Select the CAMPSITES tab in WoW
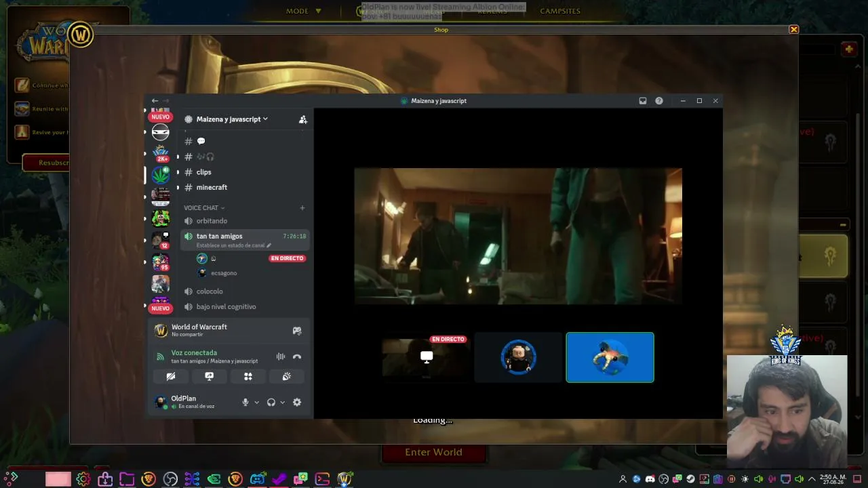The image size is (868, 488). click(x=560, y=11)
